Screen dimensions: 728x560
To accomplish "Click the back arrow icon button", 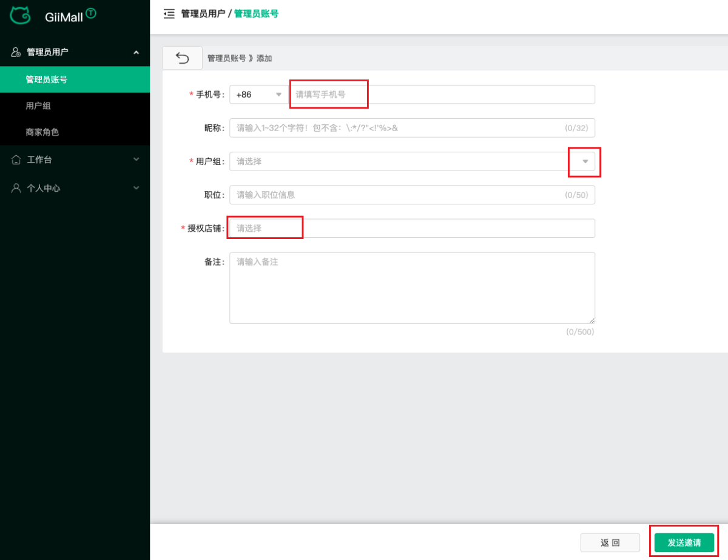I will (x=182, y=58).
